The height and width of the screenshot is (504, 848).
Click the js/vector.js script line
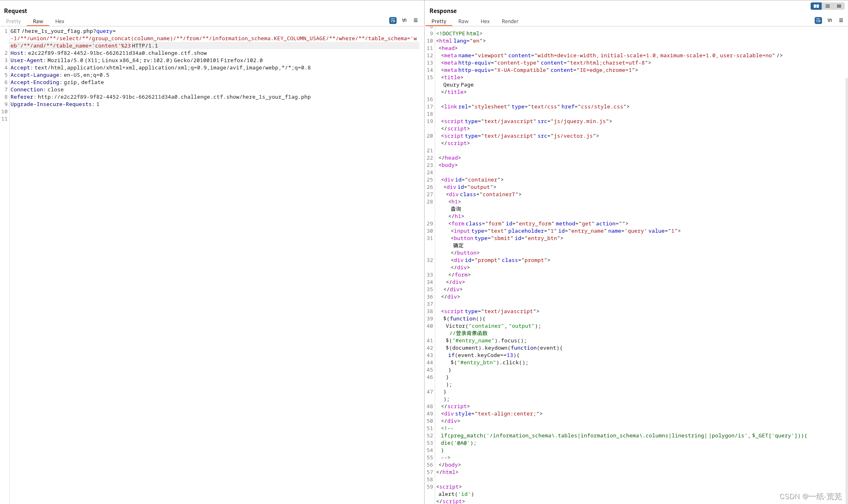click(x=520, y=136)
